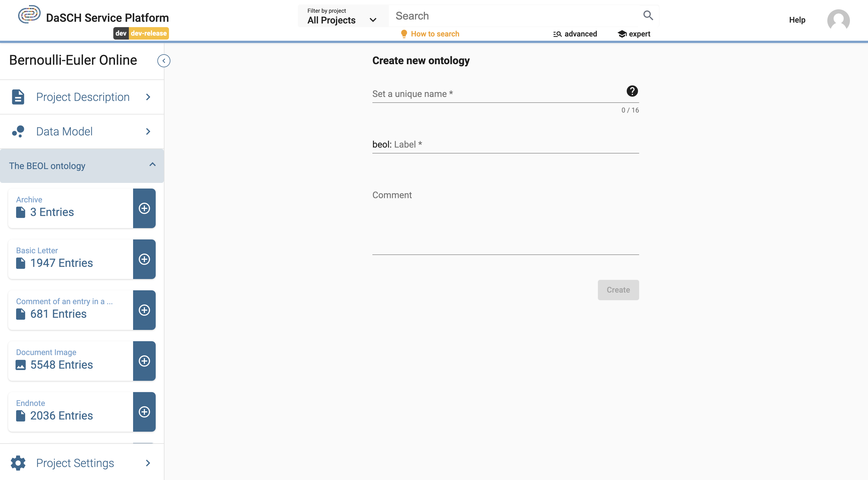868x480 pixels.
Task: Toggle the expert search mode
Action: pos(633,34)
